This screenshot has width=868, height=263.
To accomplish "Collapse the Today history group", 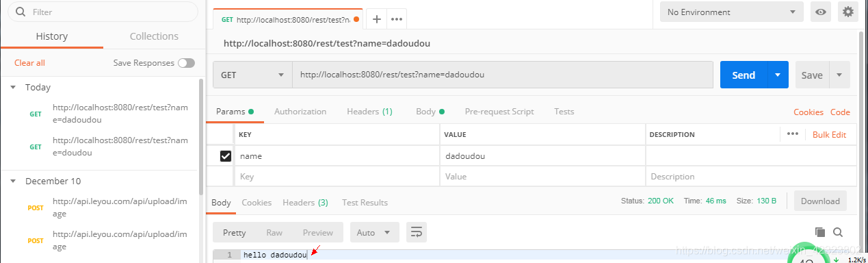I will pyautogui.click(x=13, y=88).
